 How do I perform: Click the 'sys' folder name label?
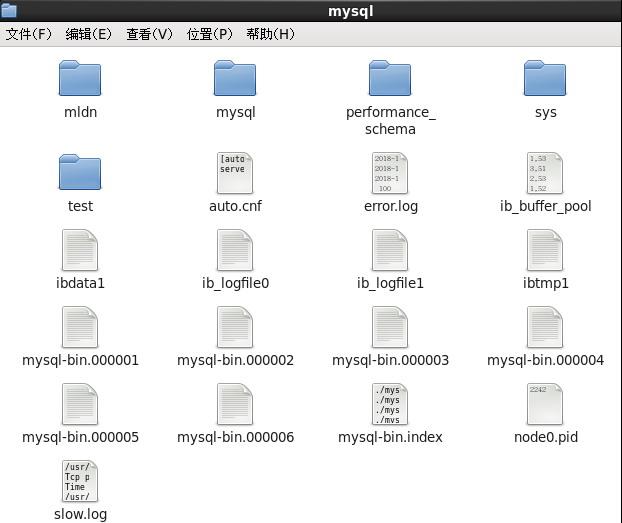pyautogui.click(x=546, y=113)
